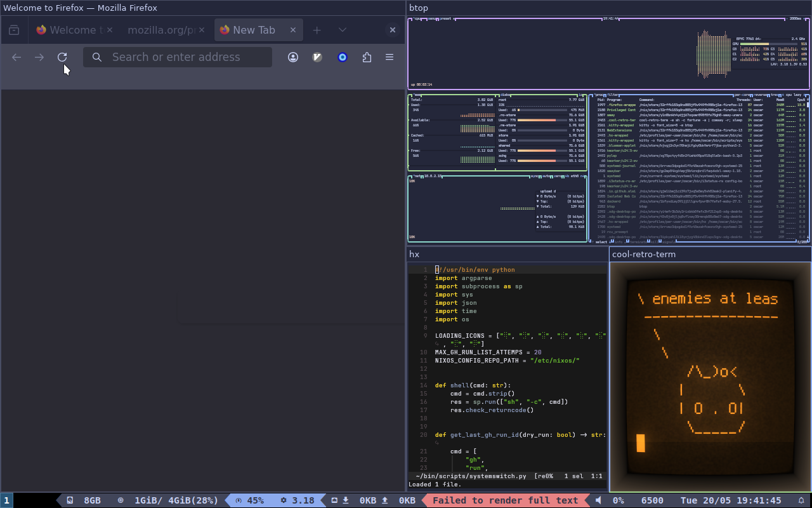The width and height of the screenshot is (812, 508).
Task: Select the New Tab tab
Action: [258, 30]
